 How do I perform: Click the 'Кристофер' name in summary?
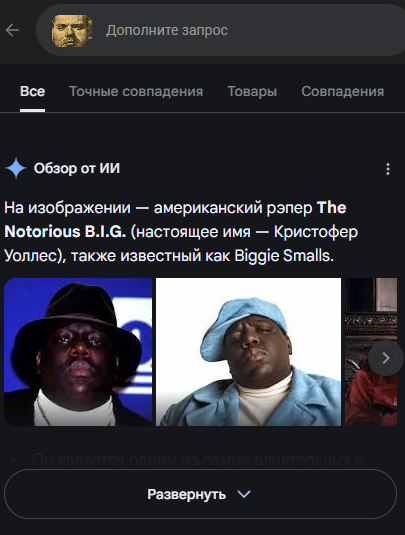tap(316, 232)
